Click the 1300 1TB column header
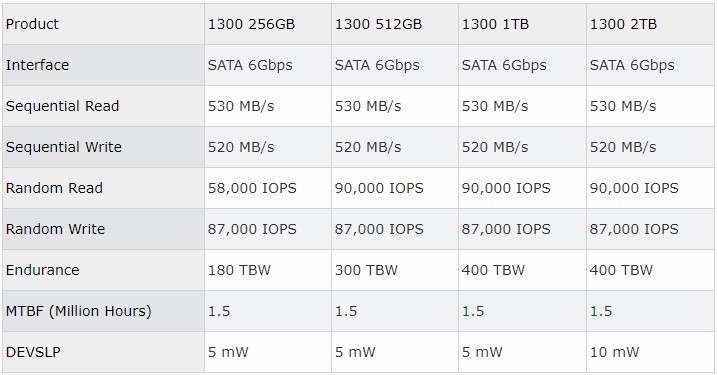Viewport: 717px width, 375px height. click(x=522, y=24)
